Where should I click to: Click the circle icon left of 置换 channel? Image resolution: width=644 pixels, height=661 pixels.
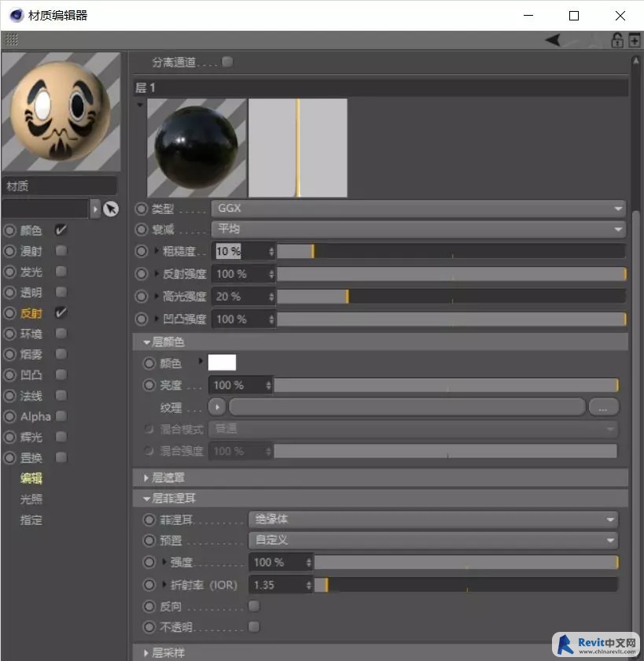(x=9, y=458)
